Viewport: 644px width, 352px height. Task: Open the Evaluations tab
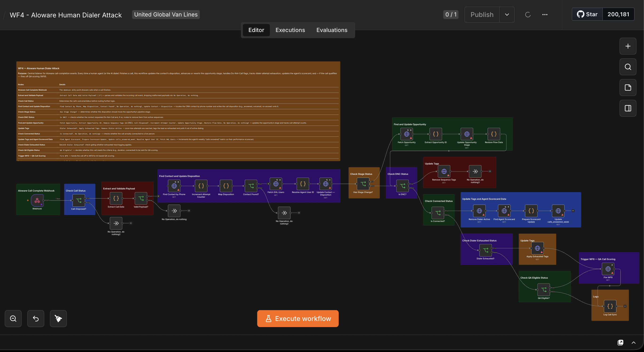tap(332, 30)
